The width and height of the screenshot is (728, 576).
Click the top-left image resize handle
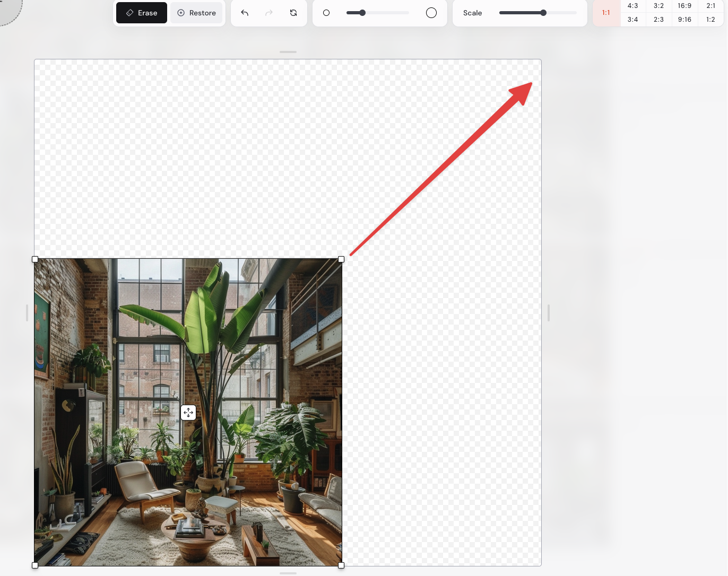click(x=35, y=259)
